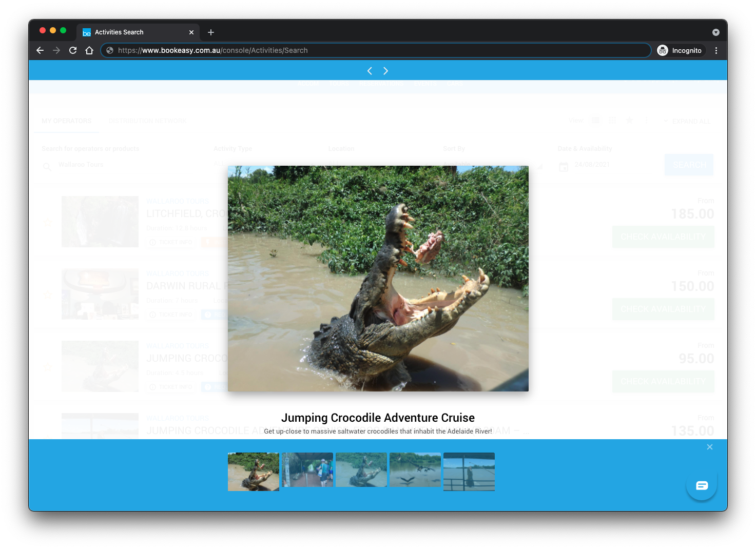Open the Sort By Available dropdown
This screenshot has width=756, height=549.
(492, 165)
